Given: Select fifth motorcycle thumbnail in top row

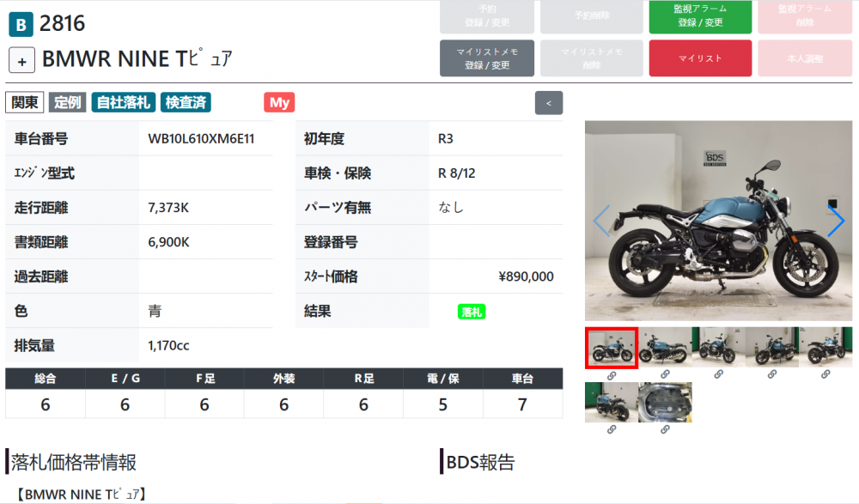Looking at the screenshot, I should [x=825, y=348].
